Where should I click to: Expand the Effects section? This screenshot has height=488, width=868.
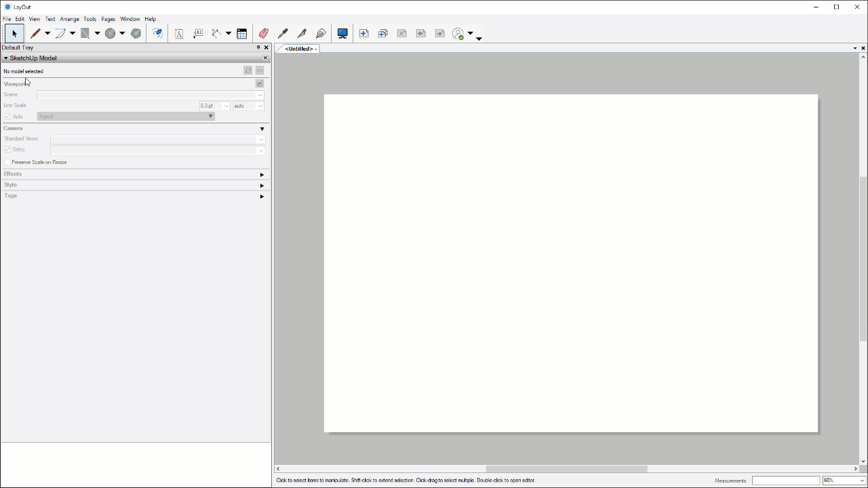pos(262,175)
